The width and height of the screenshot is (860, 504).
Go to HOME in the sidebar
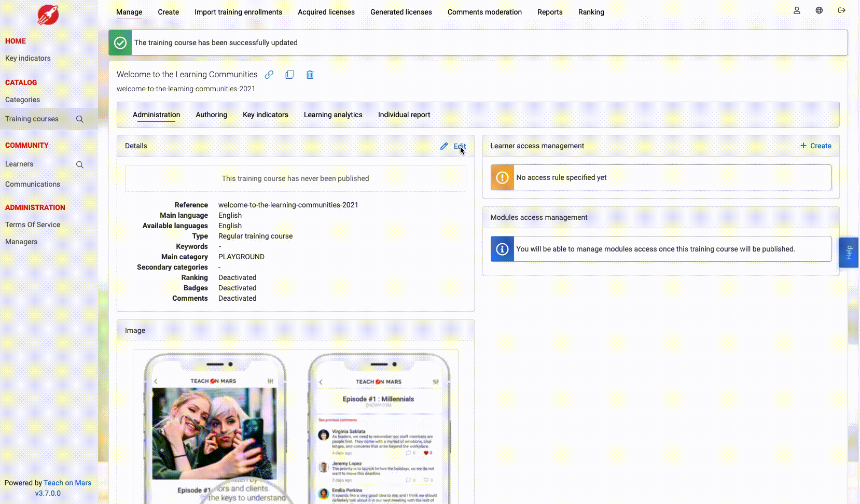(x=16, y=41)
